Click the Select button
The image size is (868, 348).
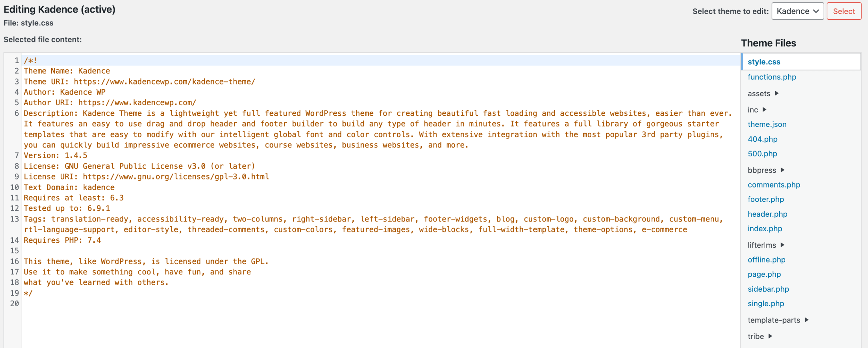[x=844, y=11]
